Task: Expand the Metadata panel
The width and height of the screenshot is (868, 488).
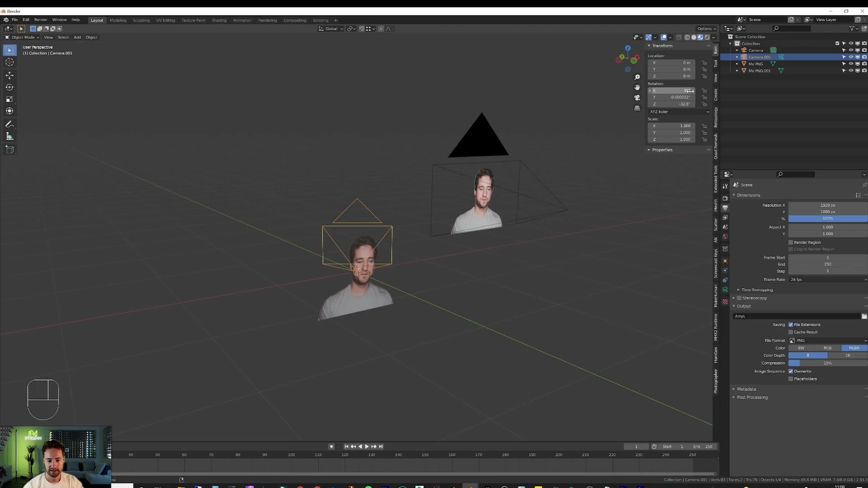Action: click(x=746, y=389)
